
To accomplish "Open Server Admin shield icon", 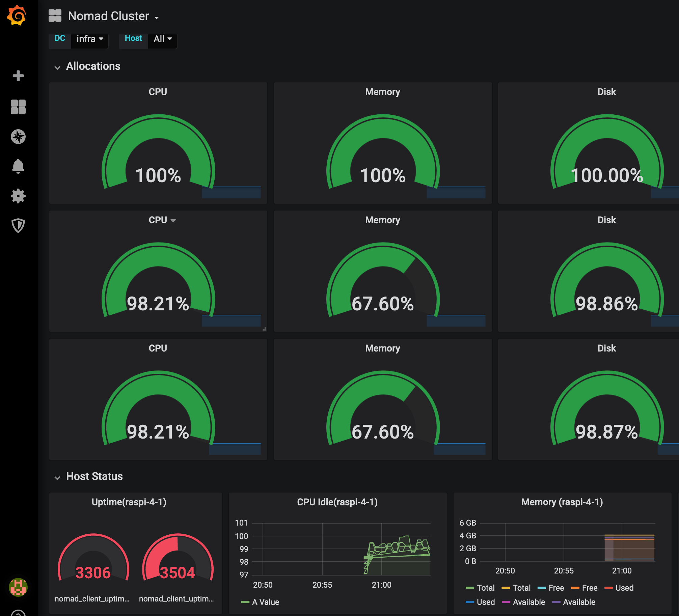I will coord(18,226).
